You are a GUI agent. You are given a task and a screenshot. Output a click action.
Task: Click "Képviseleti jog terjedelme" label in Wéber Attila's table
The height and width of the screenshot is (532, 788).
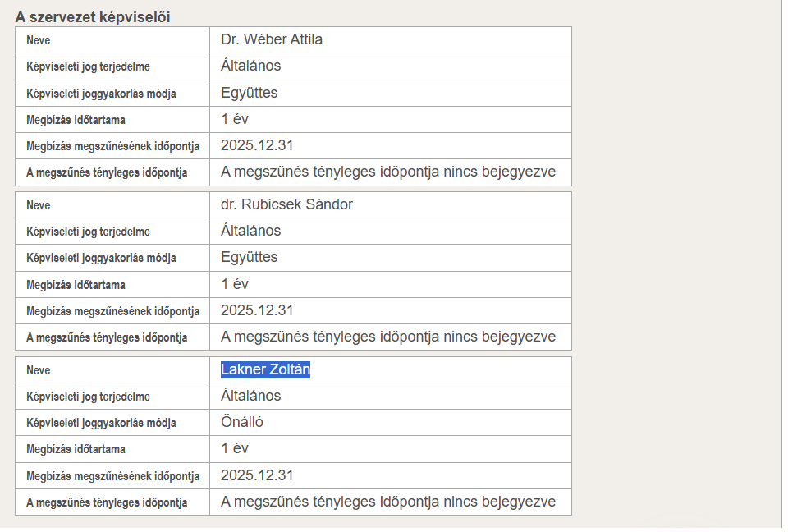tap(88, 66)
